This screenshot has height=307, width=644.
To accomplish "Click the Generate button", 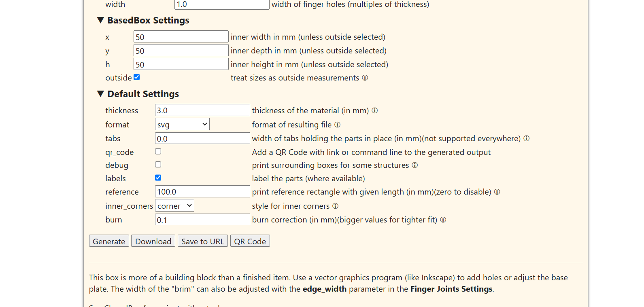I will pos(109,241).
